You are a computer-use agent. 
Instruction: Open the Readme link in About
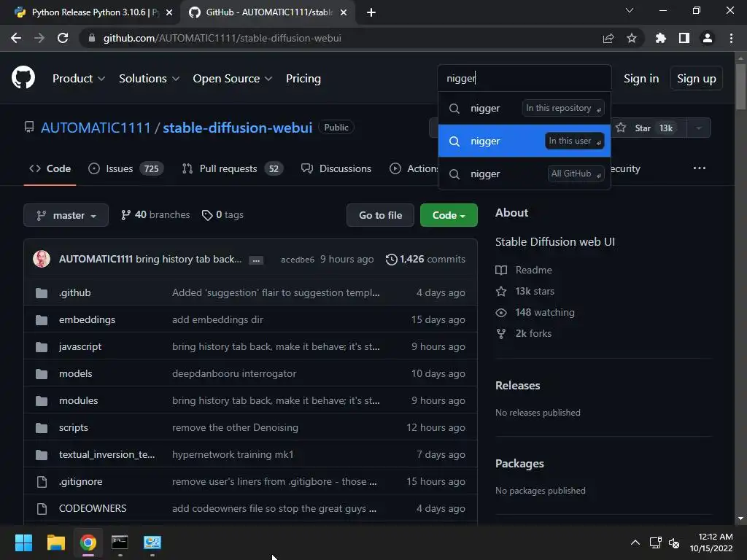[524, 270]
